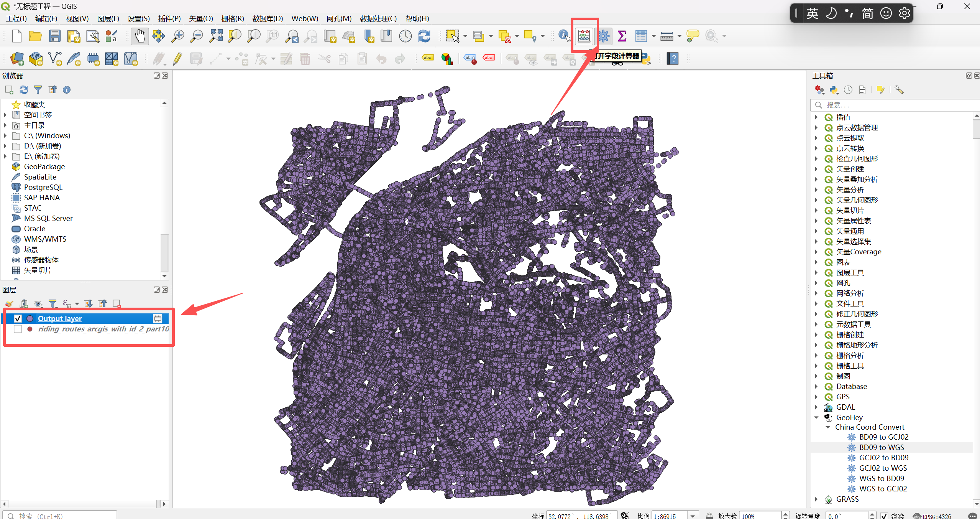Viewport: 980px width, 519px height.
Task: Expand the GDAL toolbox group
Action: (x=816, y=407)
